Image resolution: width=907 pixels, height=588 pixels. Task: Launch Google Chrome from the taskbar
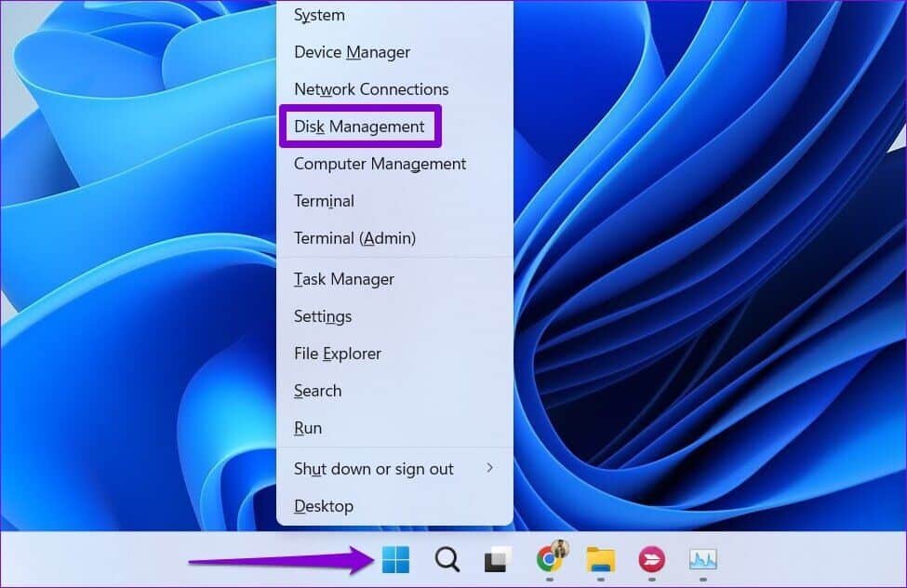(x=552, y=557)
